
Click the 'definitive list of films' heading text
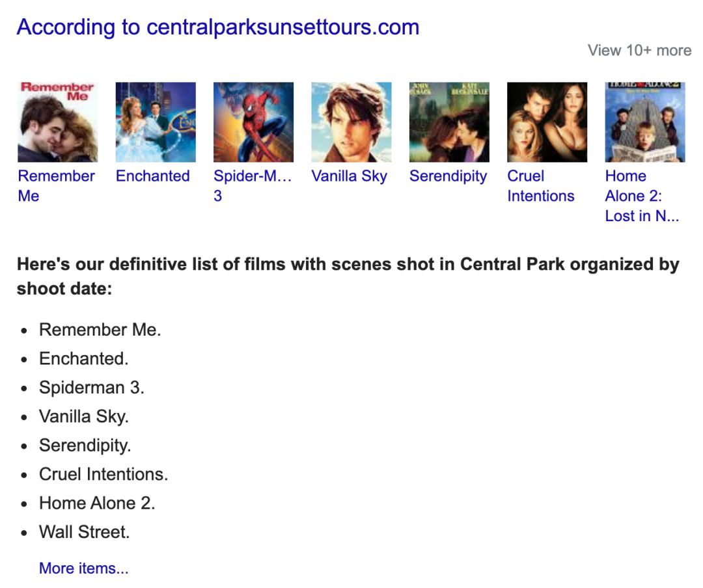[348, 276]
